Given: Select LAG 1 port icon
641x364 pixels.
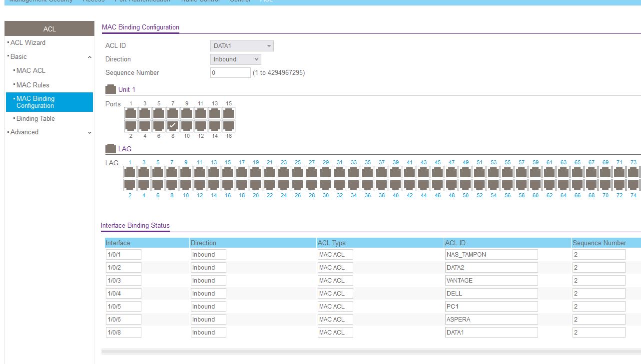Looking at the screenshot, I should point(130,172).
